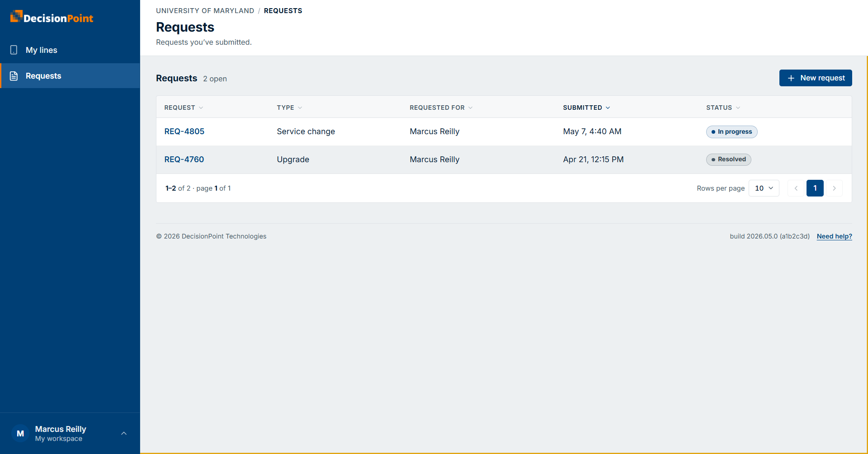The image size is (868, 454).
Task: Click the DecisionPoint logo
Action: coord(52,17)
